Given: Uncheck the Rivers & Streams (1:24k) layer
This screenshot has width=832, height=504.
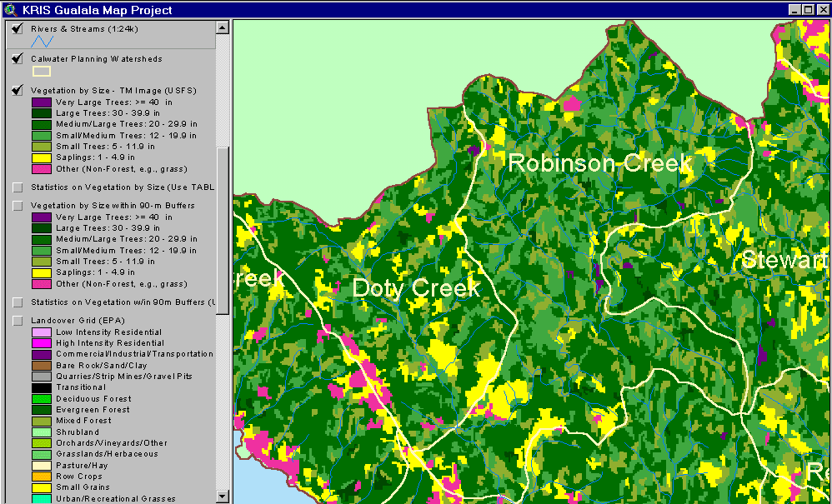Looking at the screenshot, I should 18,28.
